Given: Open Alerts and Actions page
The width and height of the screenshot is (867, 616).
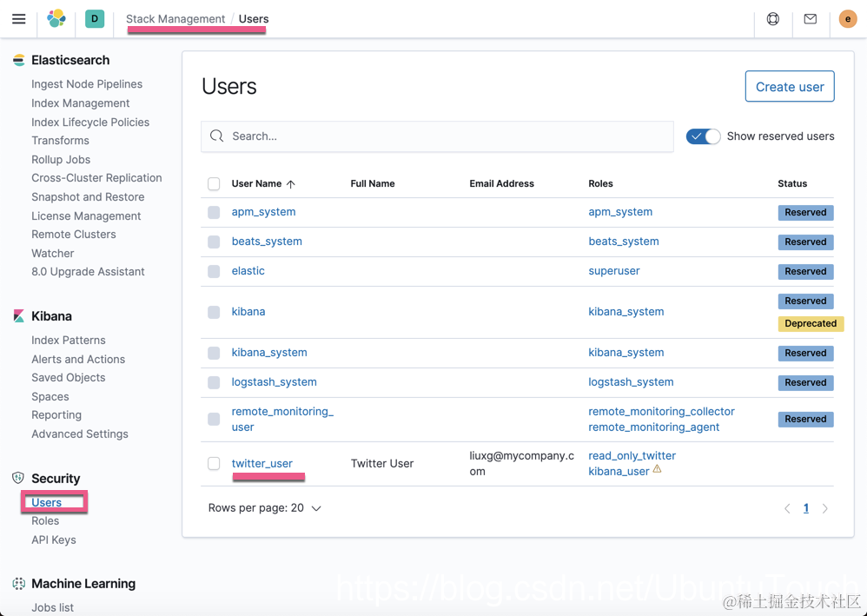Looking at the screenshot, I should (78, 360).
